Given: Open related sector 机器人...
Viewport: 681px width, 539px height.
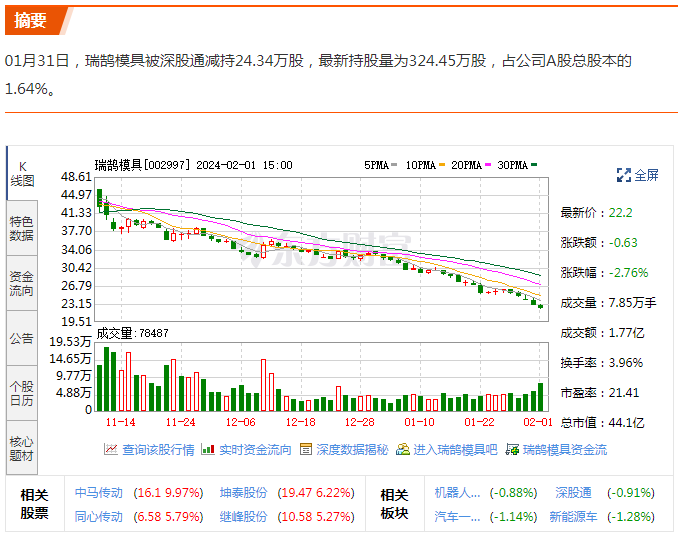Looking at the screenshot, I should pos(457,493).
